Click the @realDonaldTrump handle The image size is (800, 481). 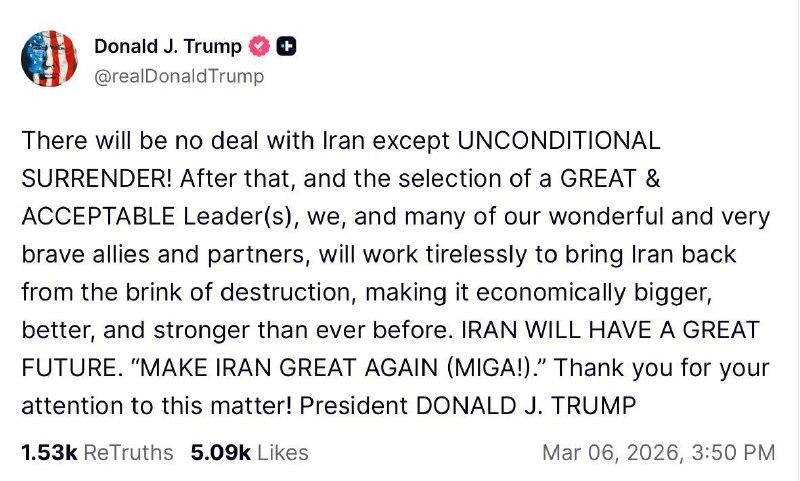(179, 76)
